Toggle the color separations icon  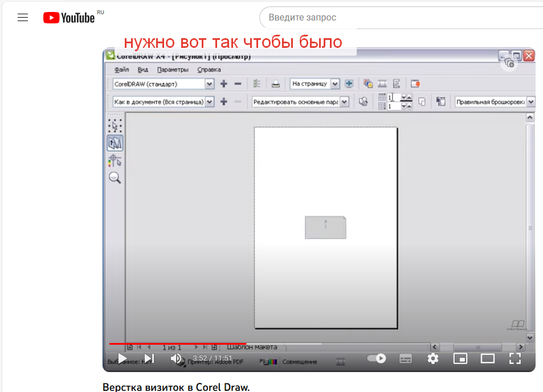(368, 83)
